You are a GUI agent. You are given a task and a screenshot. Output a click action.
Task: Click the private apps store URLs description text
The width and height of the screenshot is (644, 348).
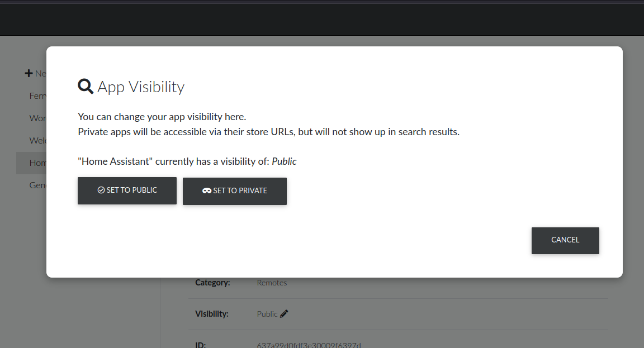(268, 132)
